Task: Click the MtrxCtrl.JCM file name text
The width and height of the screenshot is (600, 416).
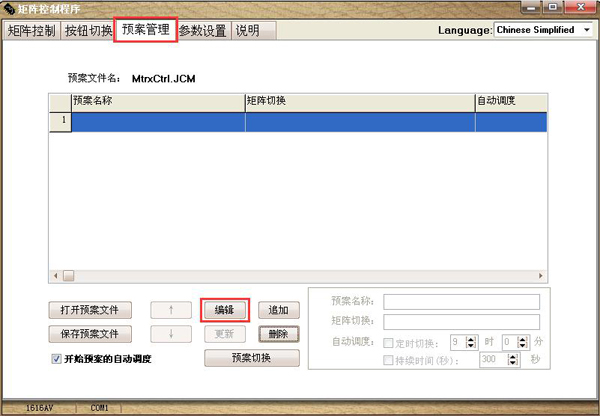Action: [163, 79]
